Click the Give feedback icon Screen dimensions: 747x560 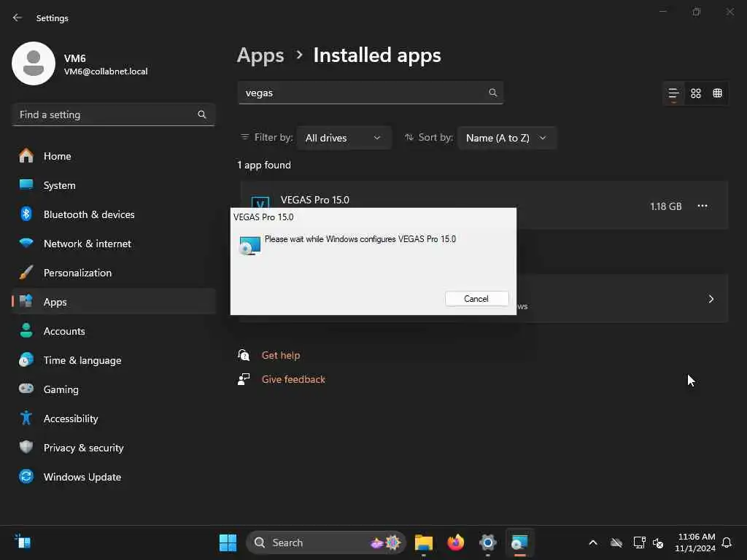[x=244, y=379]
